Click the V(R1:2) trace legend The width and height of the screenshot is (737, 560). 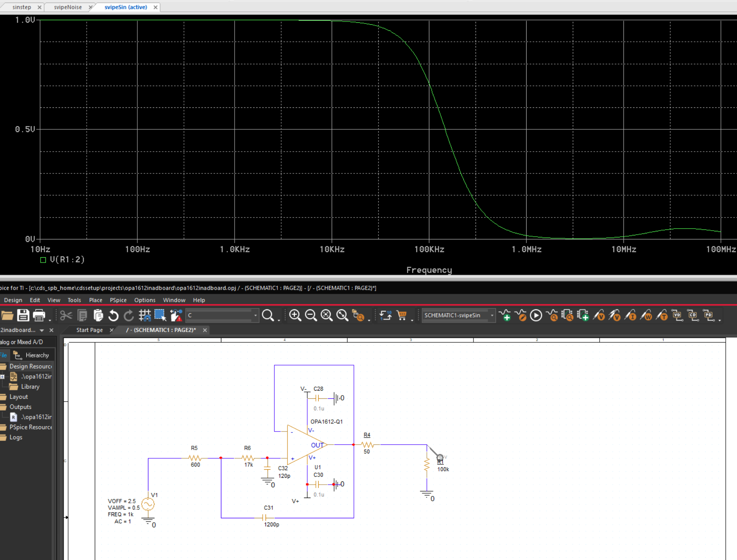(x=63, y=260)
